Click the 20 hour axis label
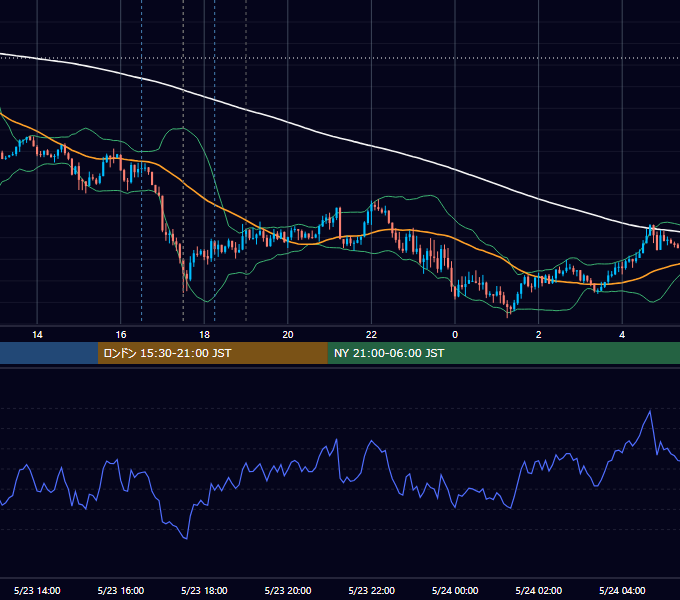 click(x=288, y=335)
